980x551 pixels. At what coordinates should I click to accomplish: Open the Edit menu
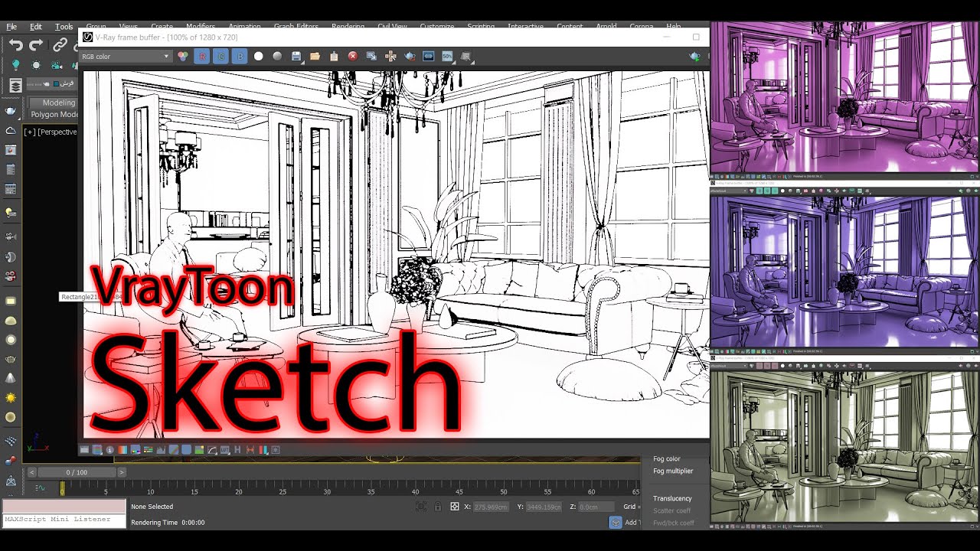(36, 27)
